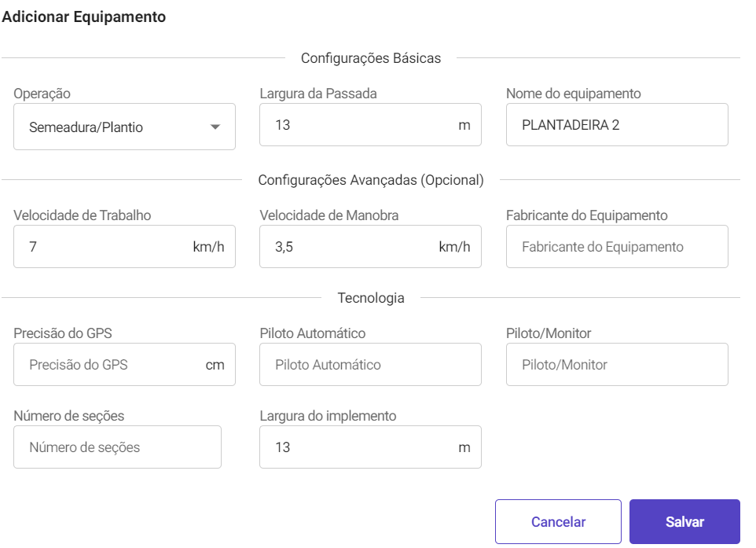
Task: Edit the Largura do implemento field
Action: click(370, 447)
